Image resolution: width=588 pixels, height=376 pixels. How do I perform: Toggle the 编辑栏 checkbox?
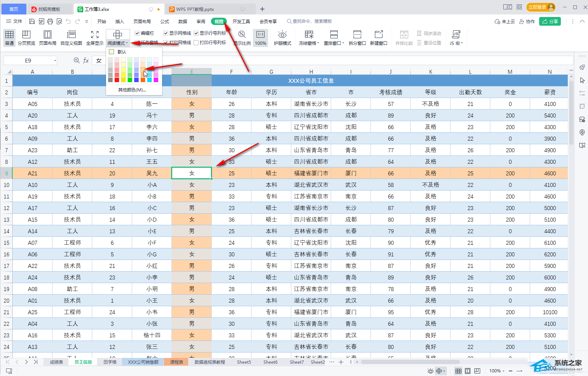tap(138, 33)
